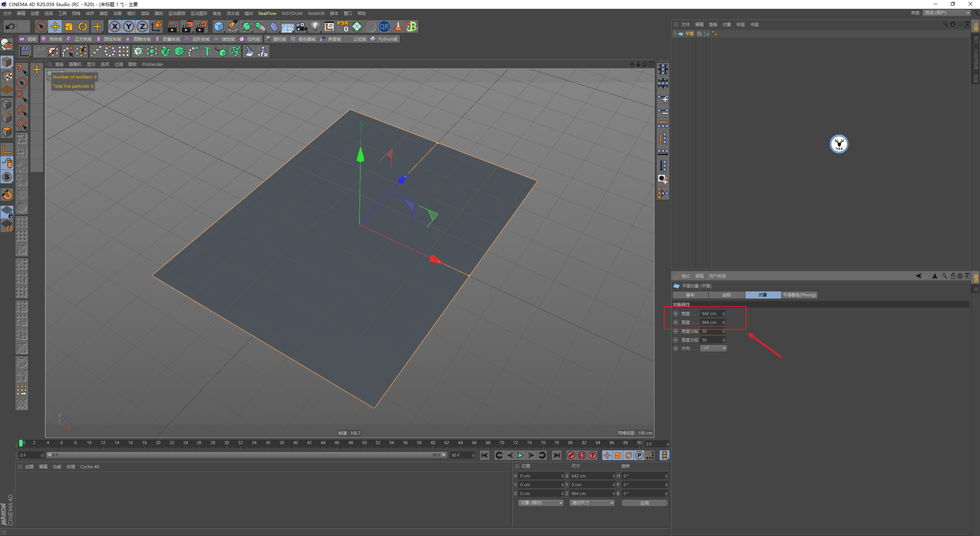Click the 应用 apply button

[644, 503]
